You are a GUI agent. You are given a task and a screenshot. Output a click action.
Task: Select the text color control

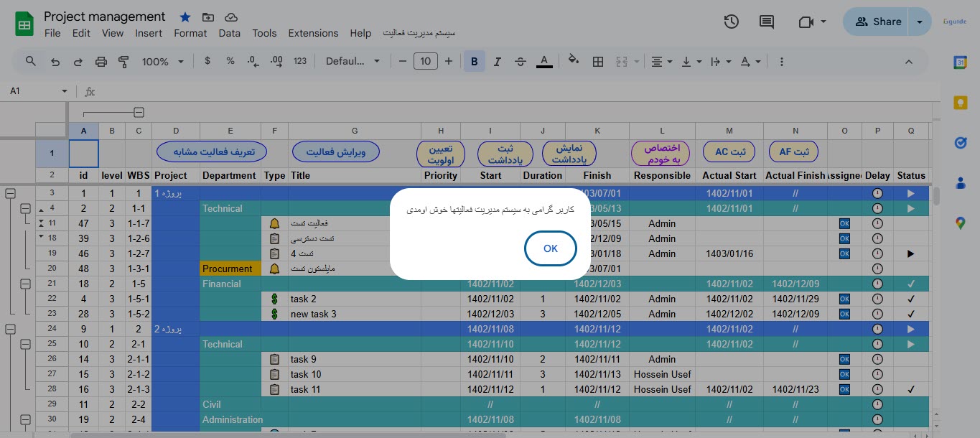click(x=543, y=61)
